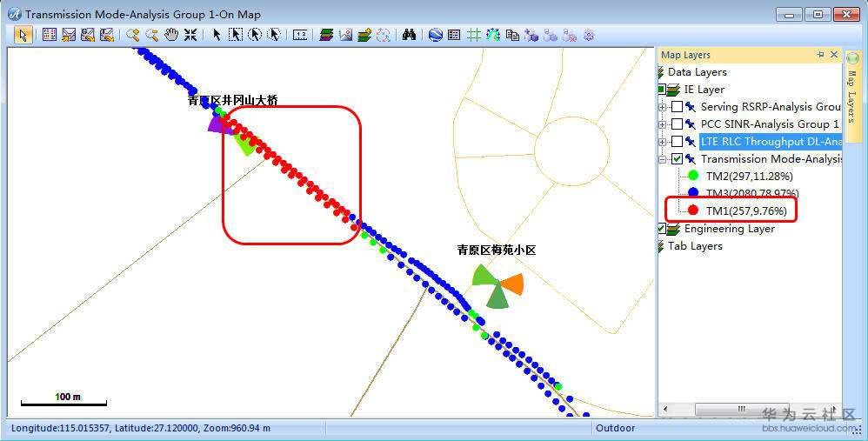Expand LTE RLC Throughput DL node
868x441 pixels.
coord(663,142)
